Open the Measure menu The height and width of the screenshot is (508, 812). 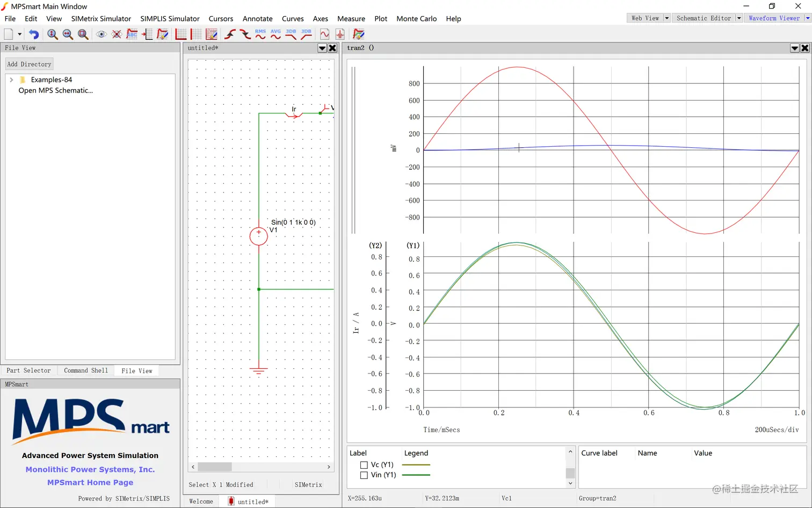(351, 19)
